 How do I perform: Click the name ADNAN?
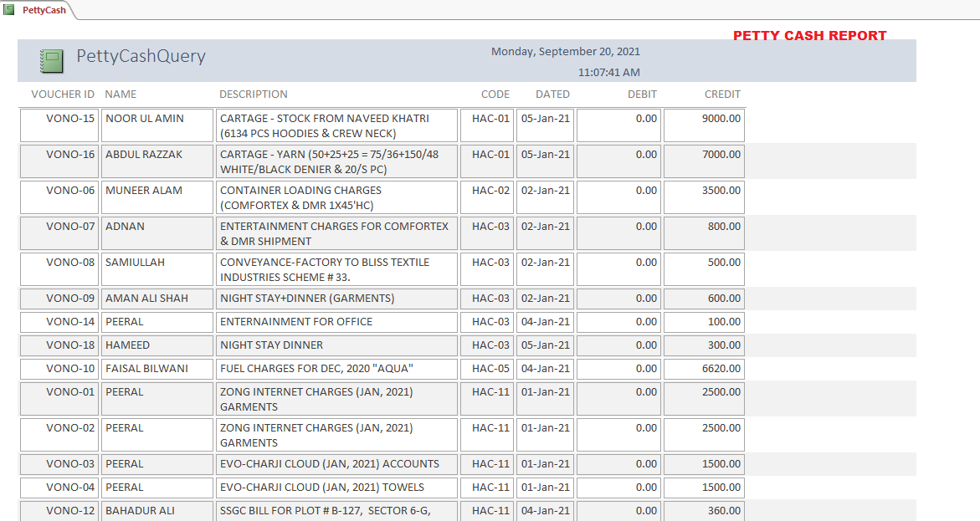coord(125,226)
